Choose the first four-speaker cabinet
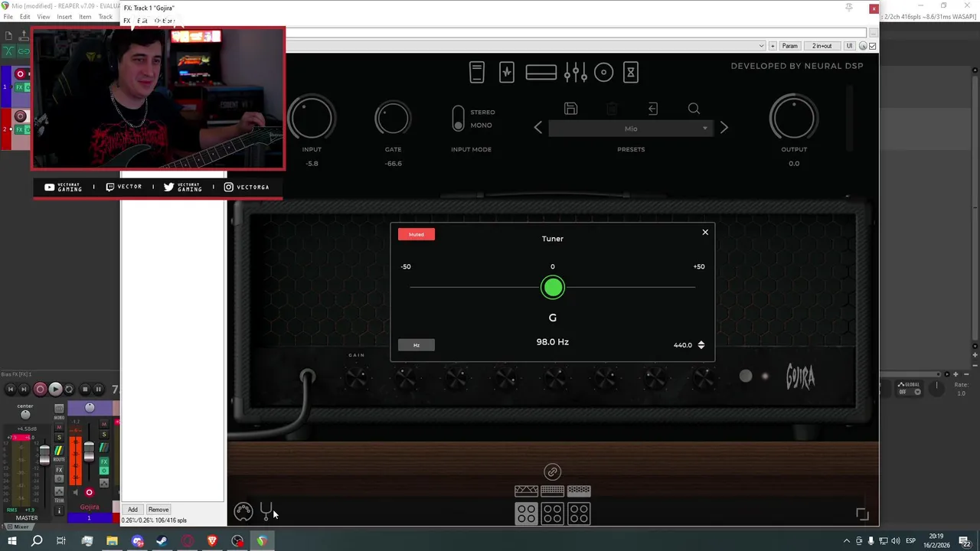 (x=526, y=514)
